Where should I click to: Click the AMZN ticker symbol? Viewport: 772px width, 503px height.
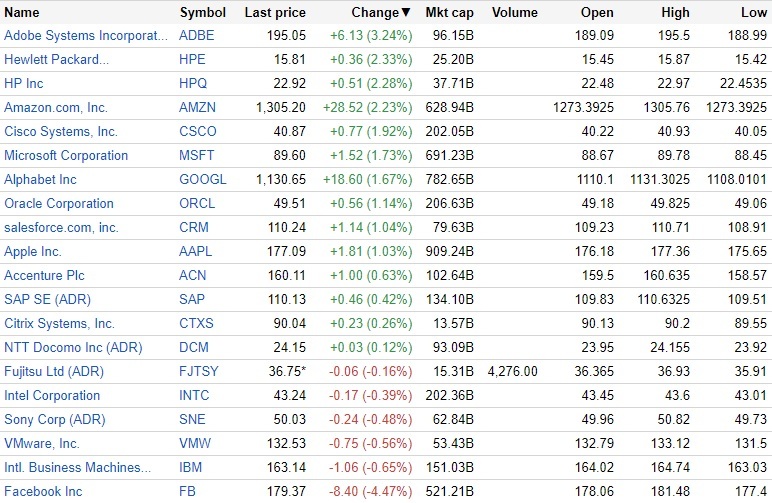tap(197, 107)
